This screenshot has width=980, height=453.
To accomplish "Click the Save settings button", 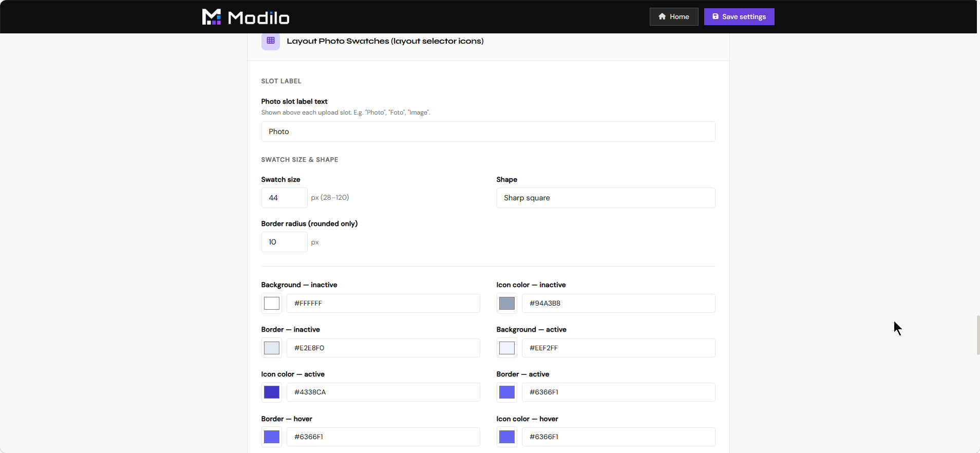I will (739, 16).
